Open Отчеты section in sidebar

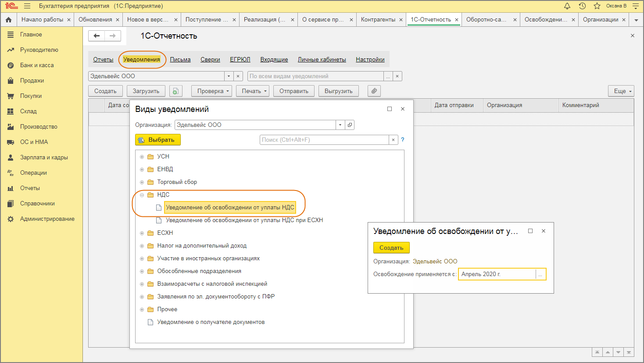(30, 188)
